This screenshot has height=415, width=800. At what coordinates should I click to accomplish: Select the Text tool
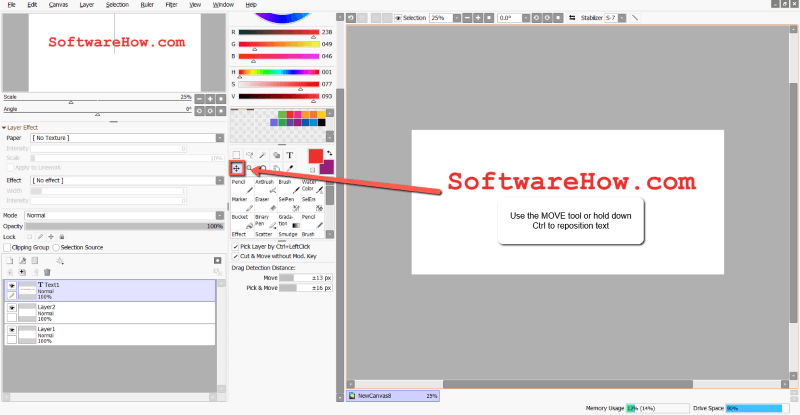[x=289, y=155]
